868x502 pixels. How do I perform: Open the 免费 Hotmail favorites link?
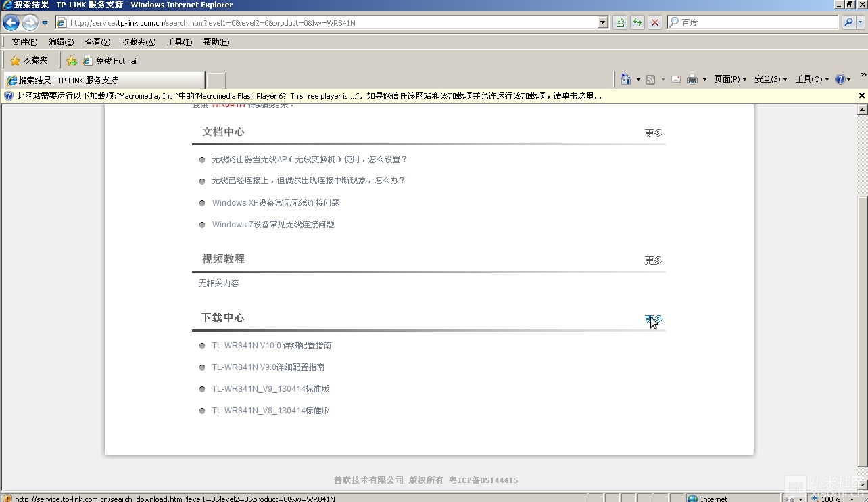click(110, 61)
